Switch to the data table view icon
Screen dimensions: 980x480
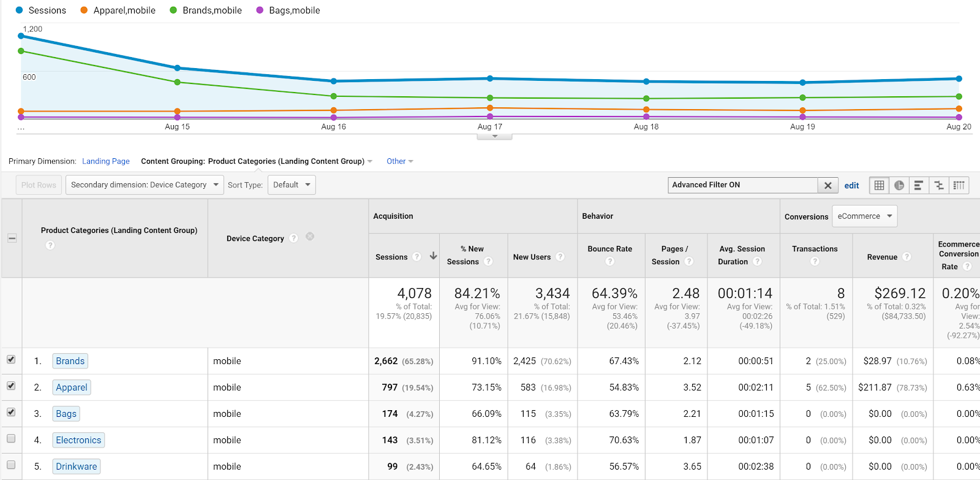[879, 185]
